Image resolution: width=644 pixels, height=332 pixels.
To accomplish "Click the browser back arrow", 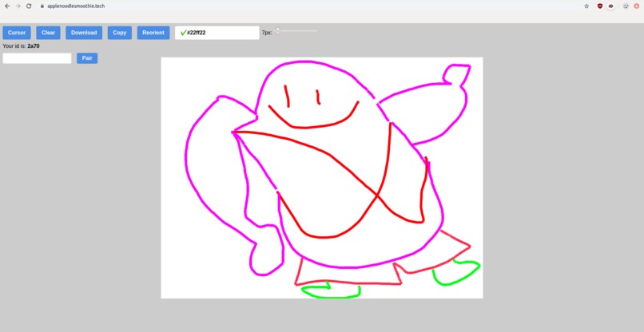I will [x=7, y=6].
